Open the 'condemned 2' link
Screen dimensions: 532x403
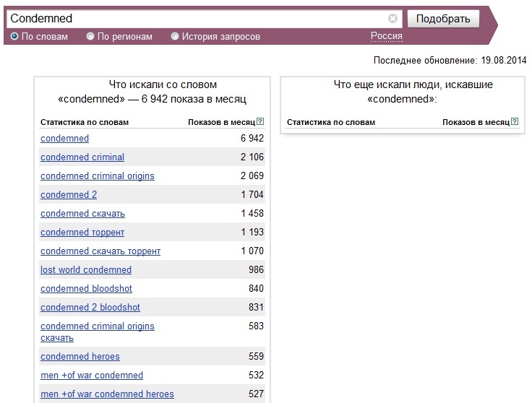pos(69,194)
